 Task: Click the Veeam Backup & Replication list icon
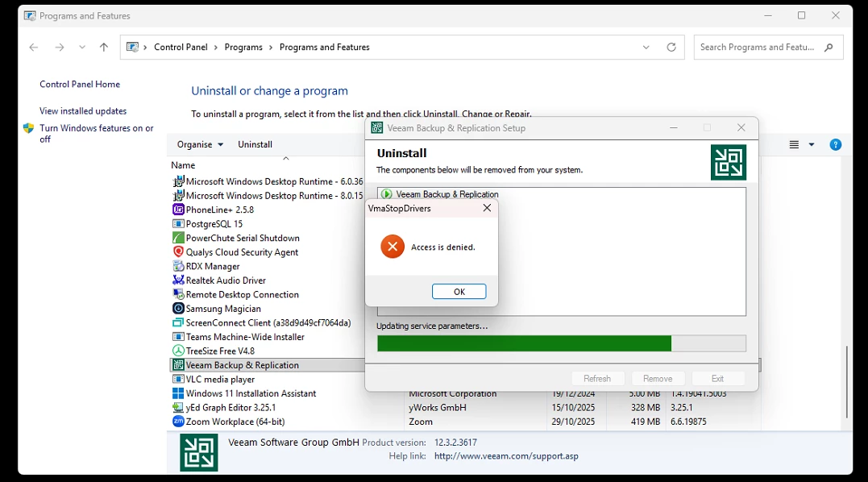(178, 364)
